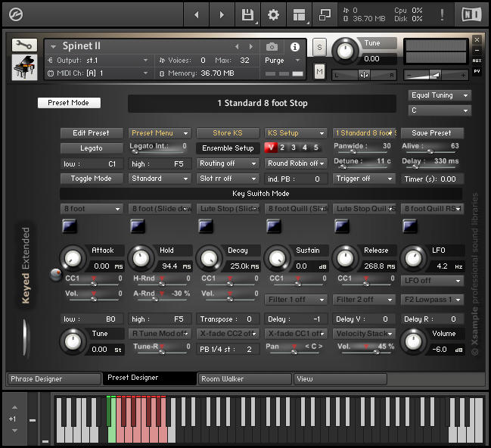Open the Output st.1 menu
The image size is (491, 448).
tap(98, 60)
